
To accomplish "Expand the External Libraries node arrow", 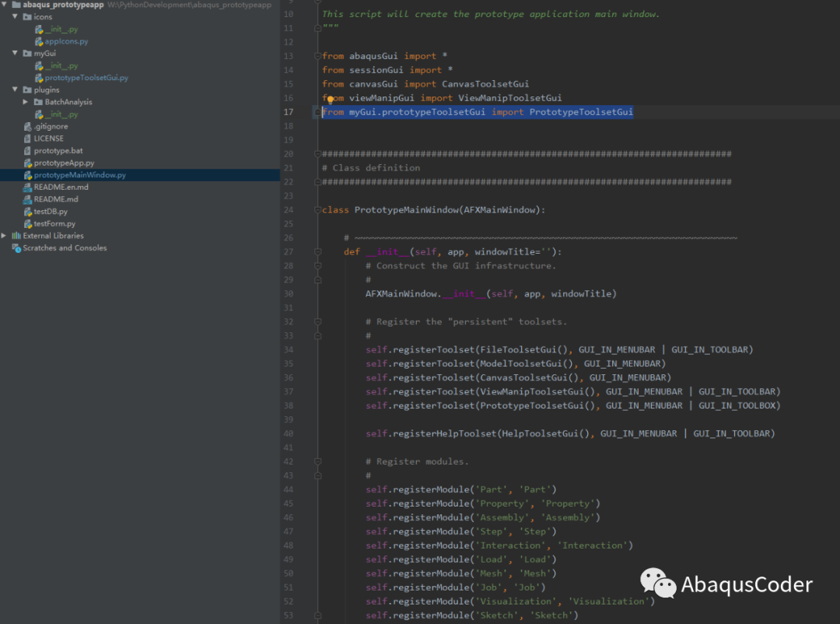I will pos(5,235).
